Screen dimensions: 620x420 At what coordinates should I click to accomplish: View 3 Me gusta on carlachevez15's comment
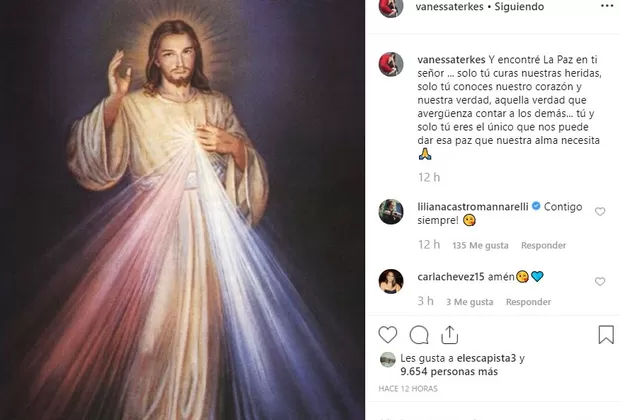point(470,302)
